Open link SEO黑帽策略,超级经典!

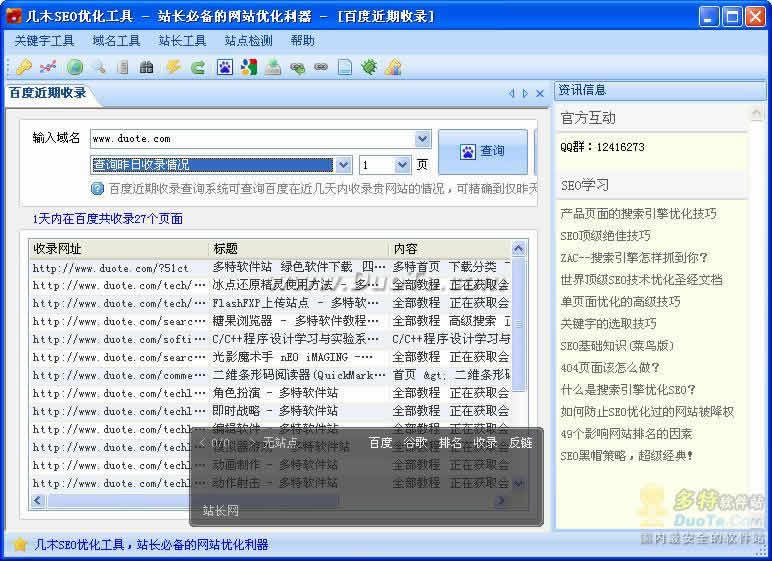coord(627,456)
